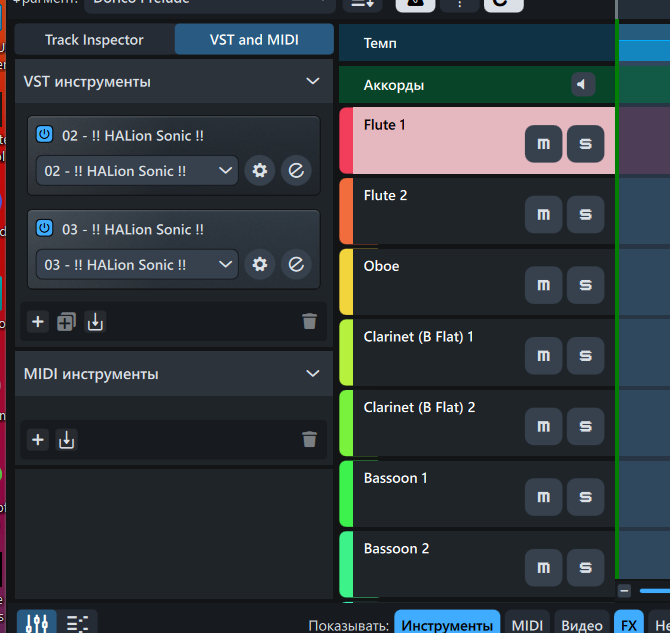Solo the Flute 1 track
The image size is (670, 633).
tap(585, 144)
